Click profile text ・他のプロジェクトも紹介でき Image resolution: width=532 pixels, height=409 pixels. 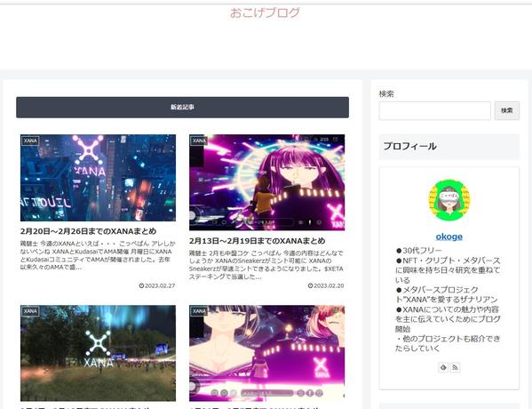click(x=448, y=339)
